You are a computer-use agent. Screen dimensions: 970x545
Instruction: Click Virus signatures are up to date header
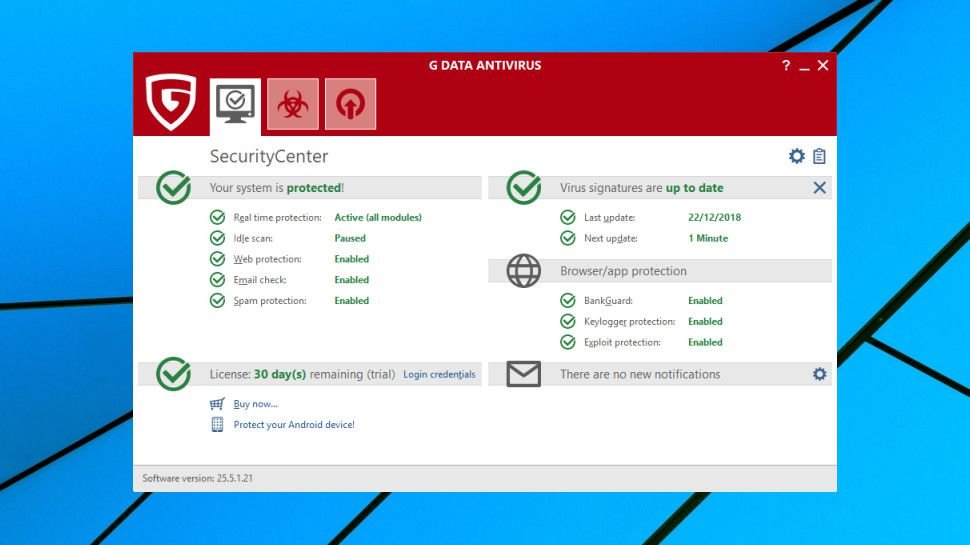click(642, 187)
